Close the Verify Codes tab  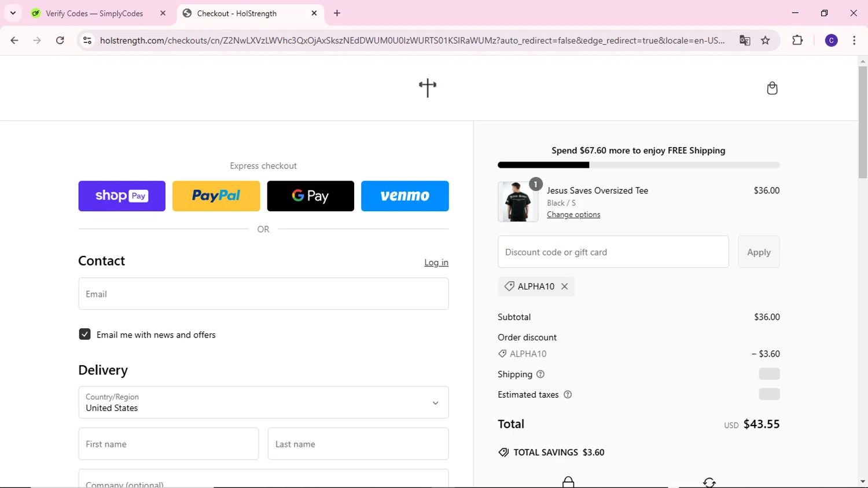click(163, 13)
